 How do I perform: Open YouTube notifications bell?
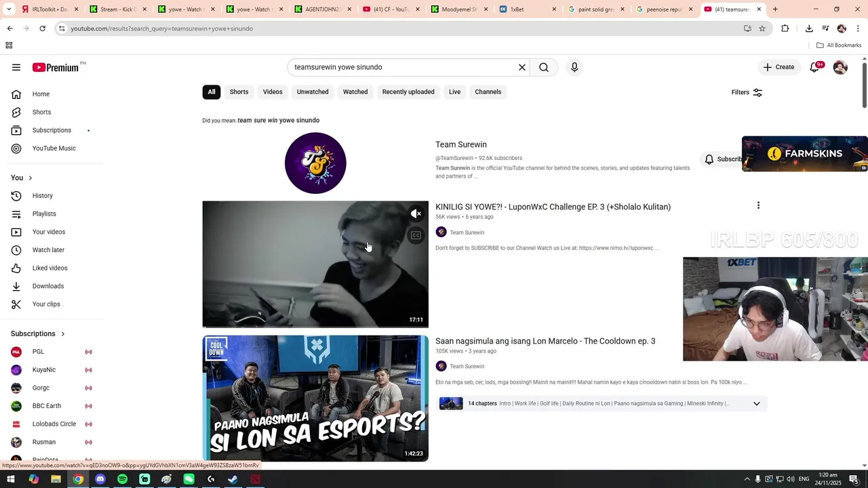[x=815, y=67]
